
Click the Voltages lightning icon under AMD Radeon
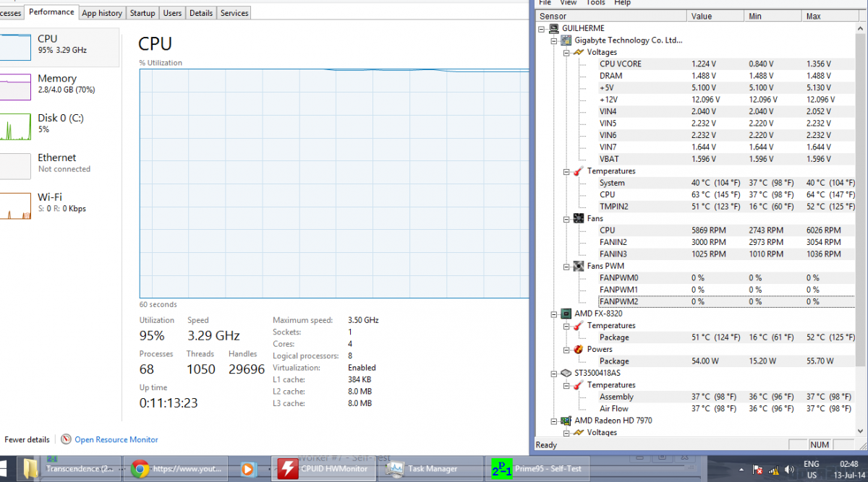pos(579,432)
